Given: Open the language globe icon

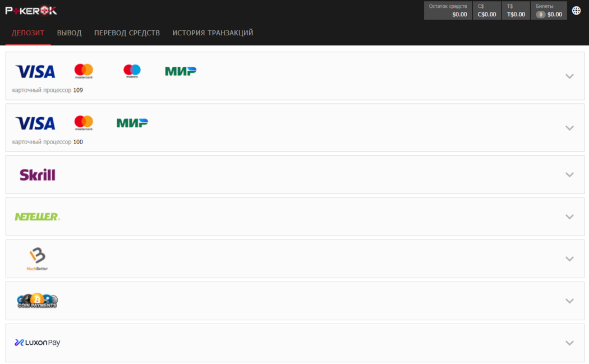Looking at the screenshot, I should click(x=576, y=11).
